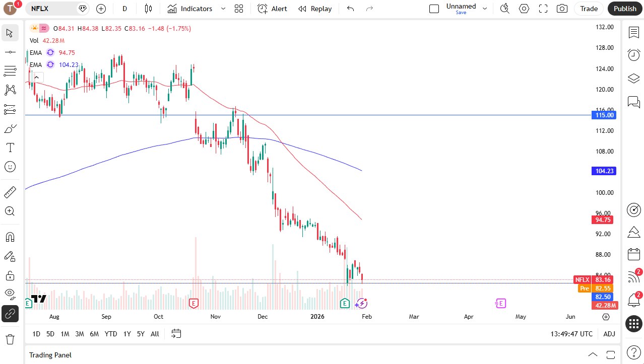Viewport: 644px width, 364px height.
Task: Toggle magnet mode for drawings
Action: tap(10, 237)
